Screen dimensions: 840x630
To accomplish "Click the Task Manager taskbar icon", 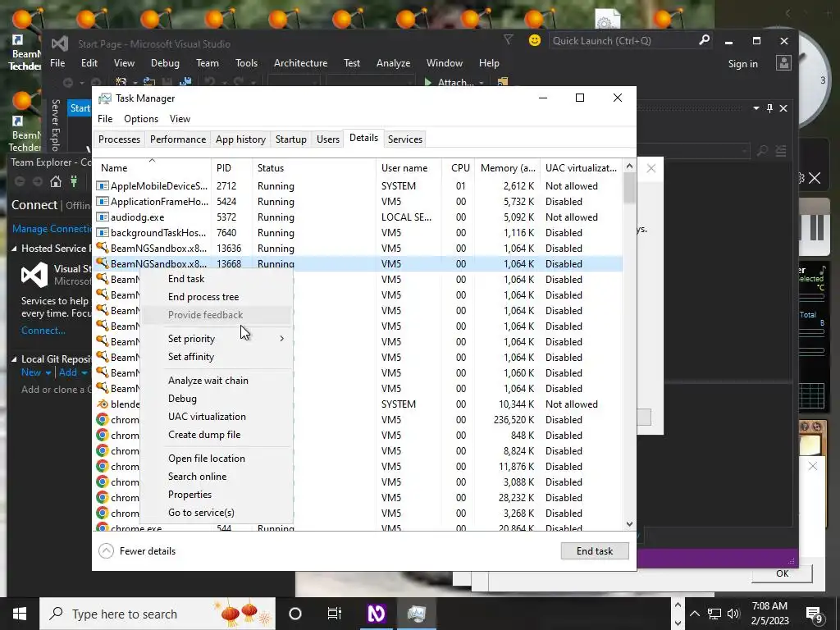I will tap(416, 614).
